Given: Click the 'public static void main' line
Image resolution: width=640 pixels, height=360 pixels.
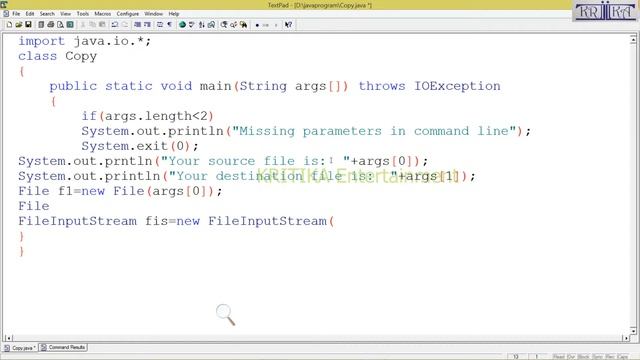Looking at the screenshot, I should point(275,86).
